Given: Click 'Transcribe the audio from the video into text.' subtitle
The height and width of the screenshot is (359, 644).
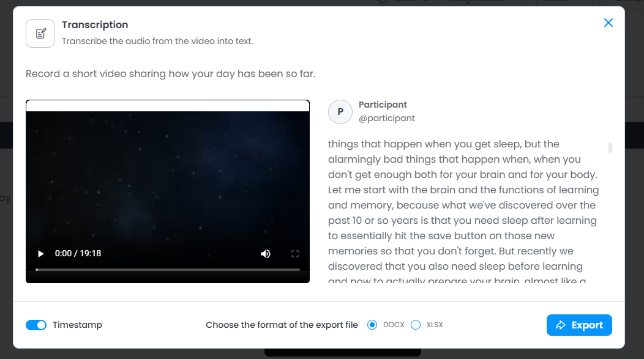Looking at the screenshot, I should click(x=157, y=41).
